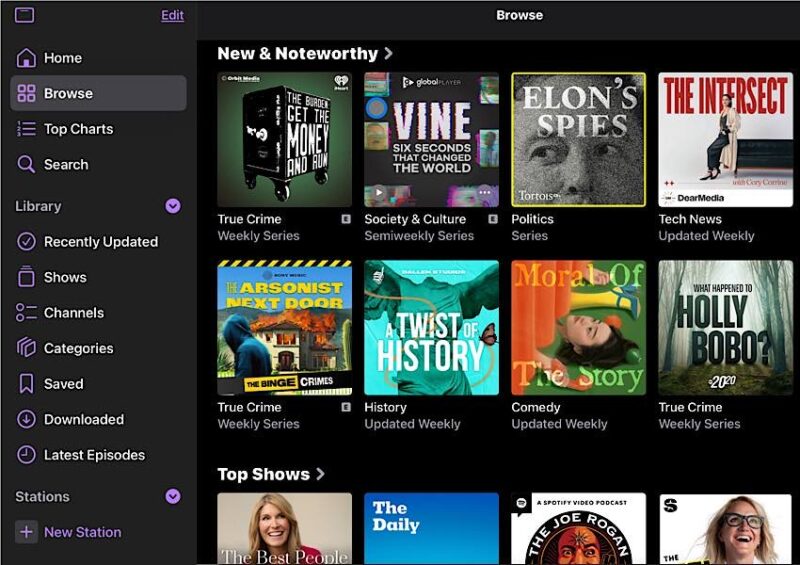Open Channels library item
This screenshot has height=565, width=800.
point(98,312)
